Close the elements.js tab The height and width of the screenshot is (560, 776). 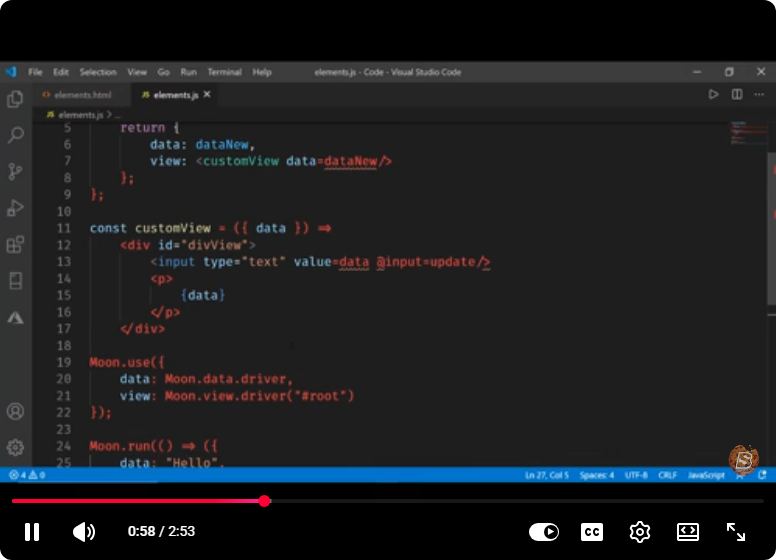click(x=207, y=94)
